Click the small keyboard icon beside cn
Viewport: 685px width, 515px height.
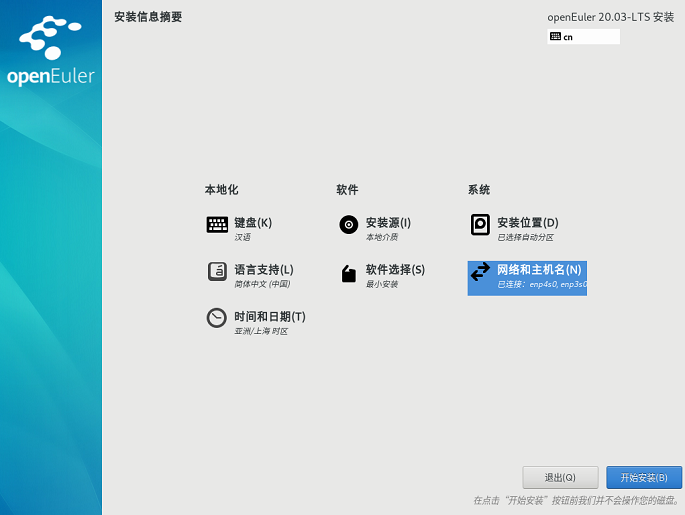(x=555, y=37)
